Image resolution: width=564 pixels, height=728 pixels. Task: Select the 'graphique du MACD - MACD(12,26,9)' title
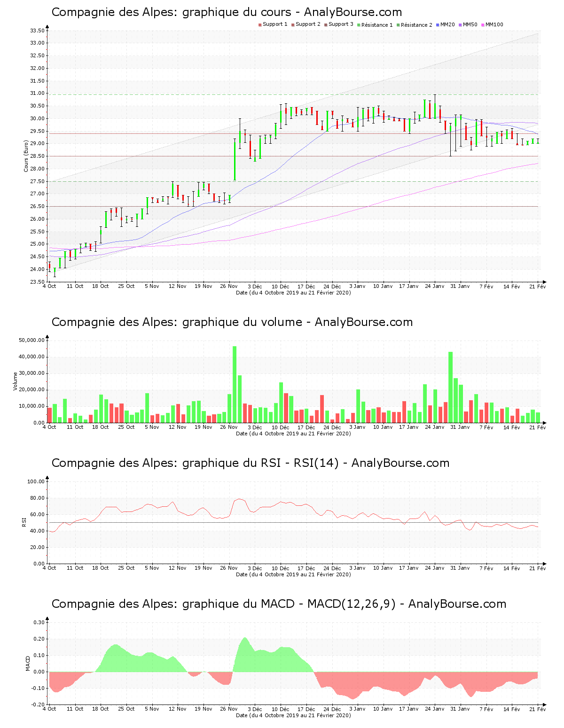pos(279,604)
